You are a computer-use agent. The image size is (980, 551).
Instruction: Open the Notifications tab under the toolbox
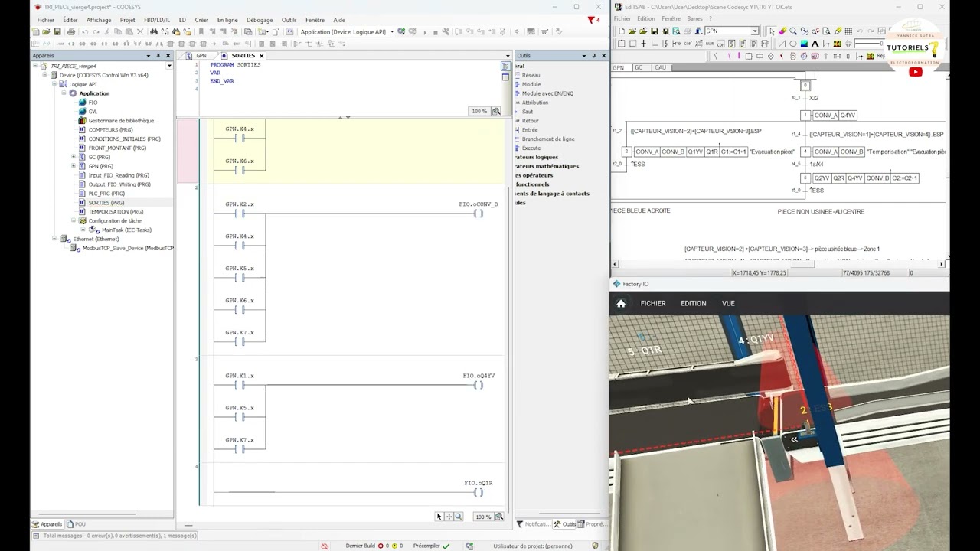534,524
